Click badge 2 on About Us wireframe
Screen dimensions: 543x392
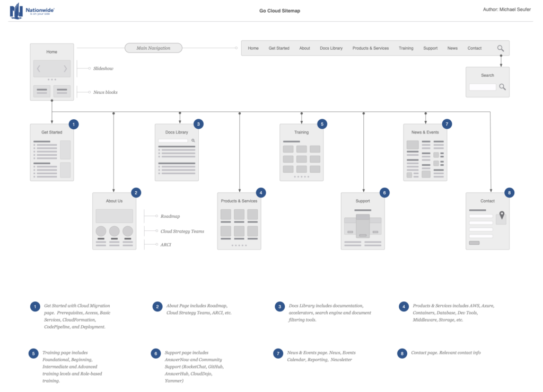pos(136,193)
